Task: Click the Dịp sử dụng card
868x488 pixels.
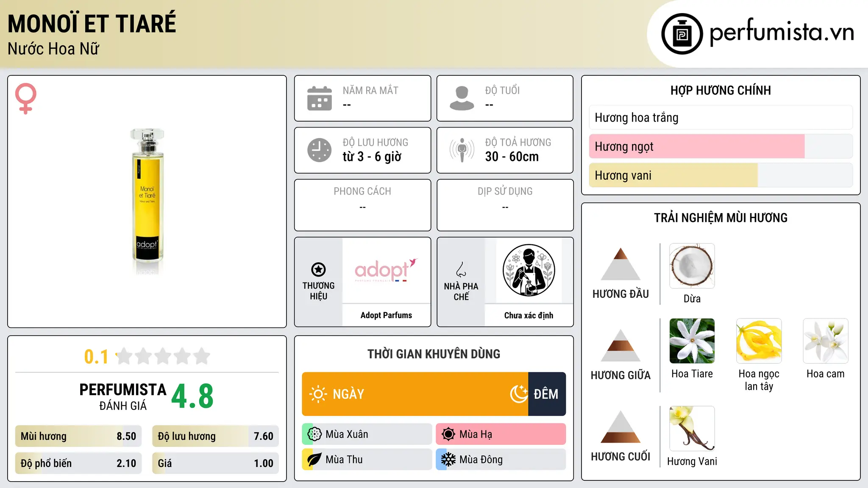Action: (505, 205)
